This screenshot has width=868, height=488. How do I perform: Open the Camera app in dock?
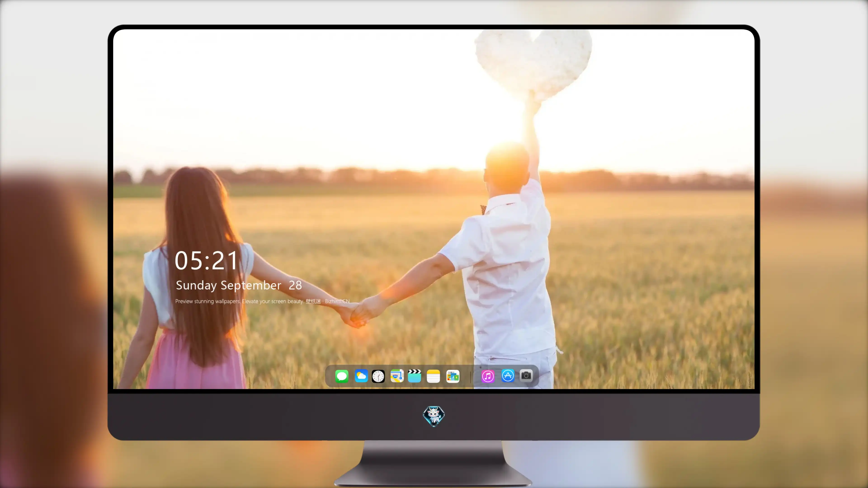[x=526, y=375]
